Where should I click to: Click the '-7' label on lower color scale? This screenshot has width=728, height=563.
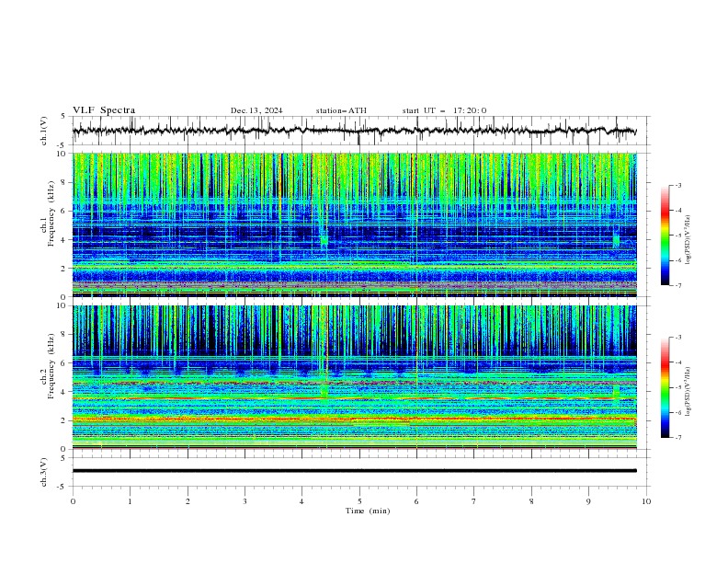[678, 438]
